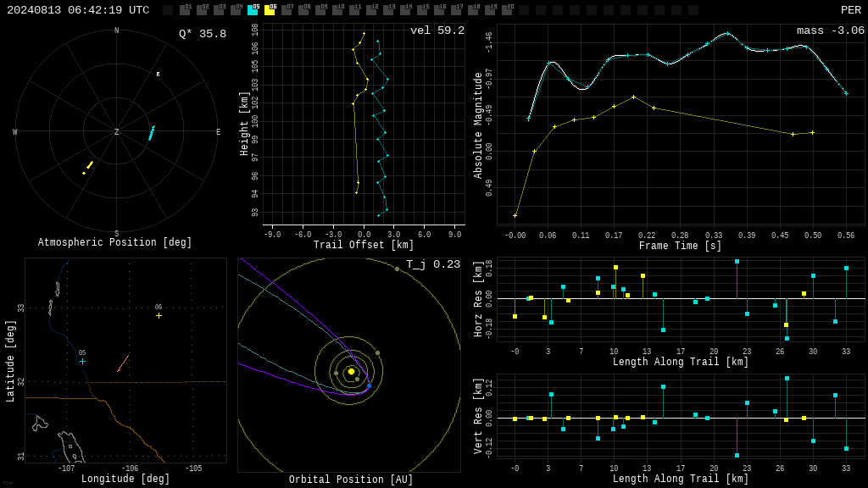
Task: Click the gray station 04 indicator
Action: (x=236, y=10)
